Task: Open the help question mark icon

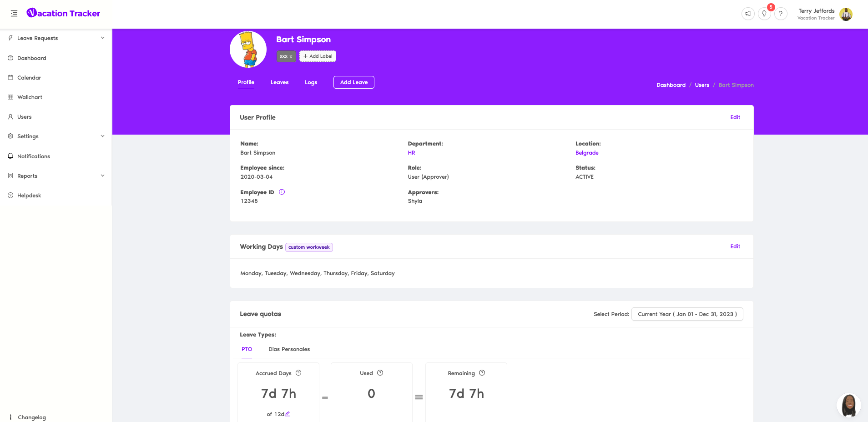Action: tap(781, 14)
